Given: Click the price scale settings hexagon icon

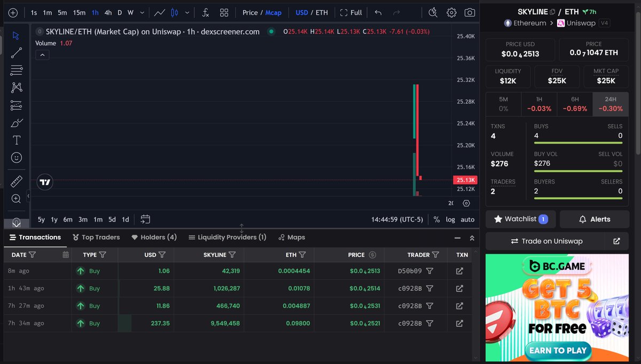Looking at the screenshot, I should [466, 203].
